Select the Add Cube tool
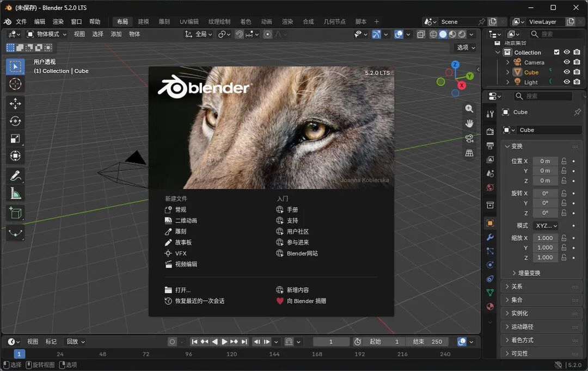 (x=15, y=213)
